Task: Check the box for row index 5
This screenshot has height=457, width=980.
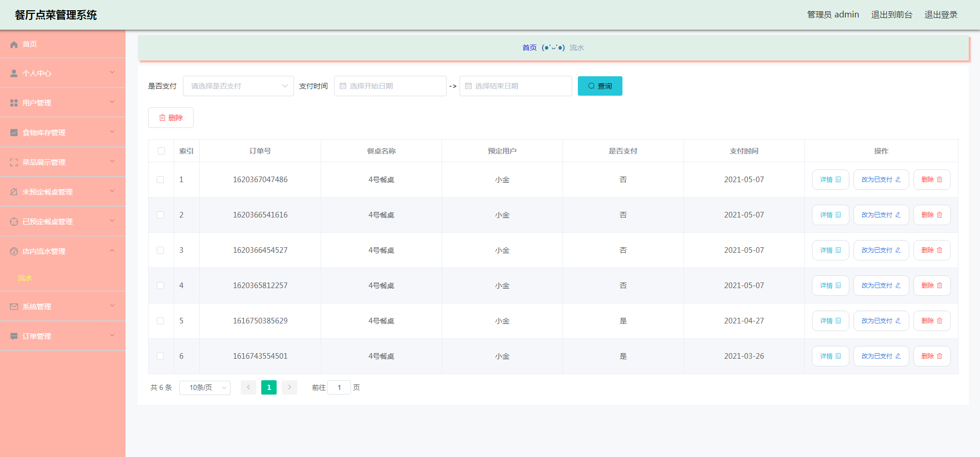Action: (x=160, y=321)
